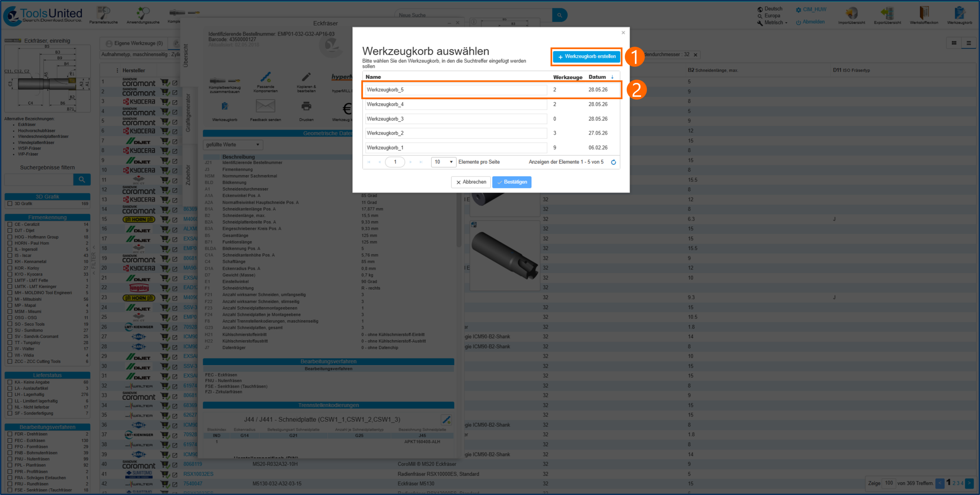Switch to tile grid view

point(954,43)
